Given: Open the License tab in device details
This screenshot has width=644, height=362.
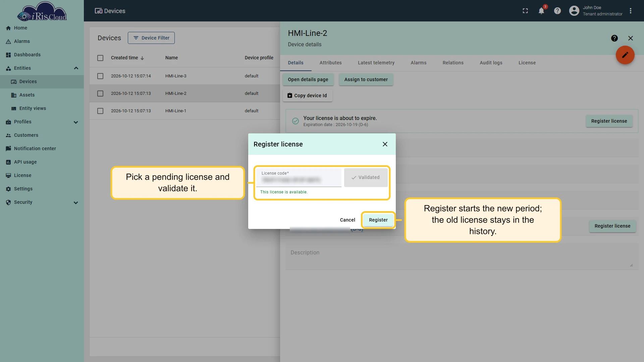Looking at the screenshot, I should click(x=527, y=63).
